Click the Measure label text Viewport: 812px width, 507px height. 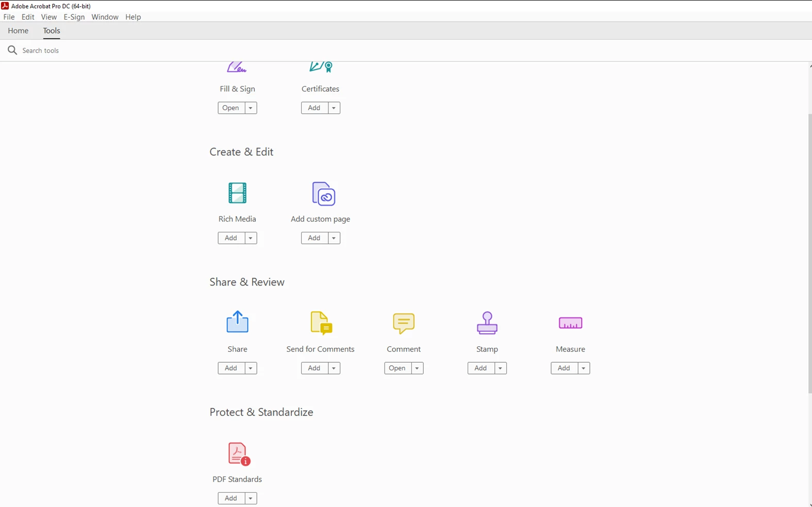coord(570,349)
